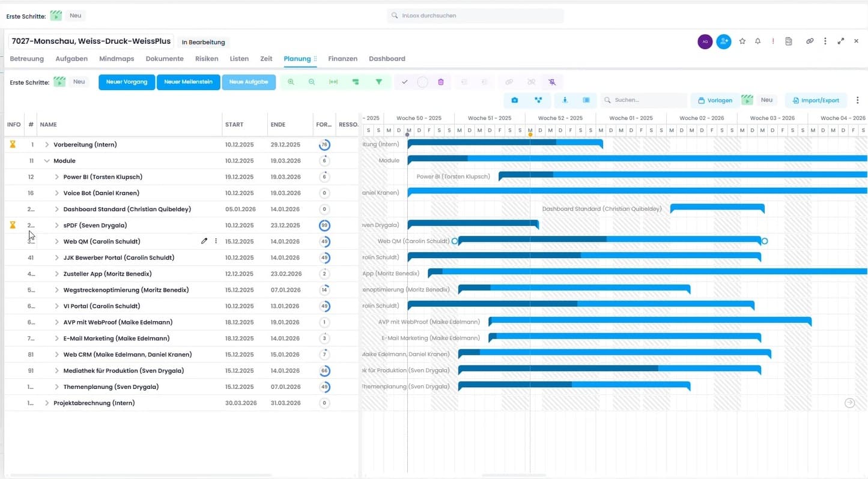Toggle the crossed-out pin icon
The height and width of the screenshot is (479, 868).
pos(552,82)
